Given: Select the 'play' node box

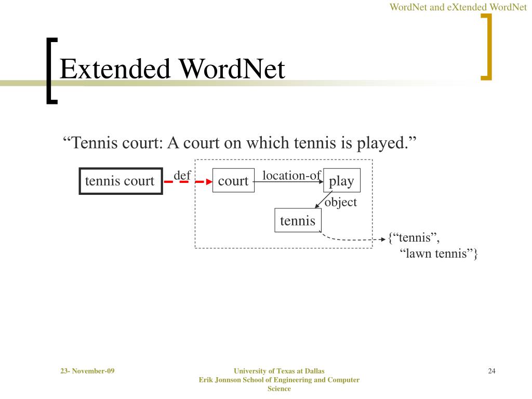Looking at the screenshot, I should [x=342, y=180].
